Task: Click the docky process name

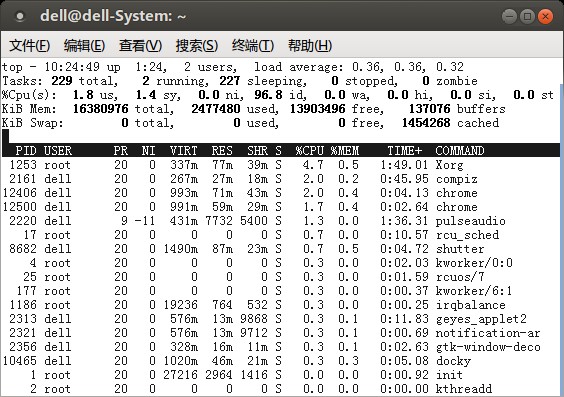Action: [x=453, y=361]
